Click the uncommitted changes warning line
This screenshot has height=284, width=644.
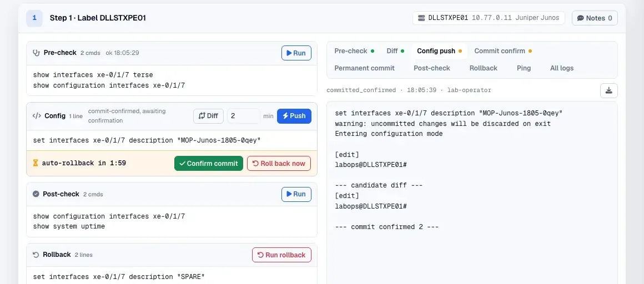pos(443,124)
